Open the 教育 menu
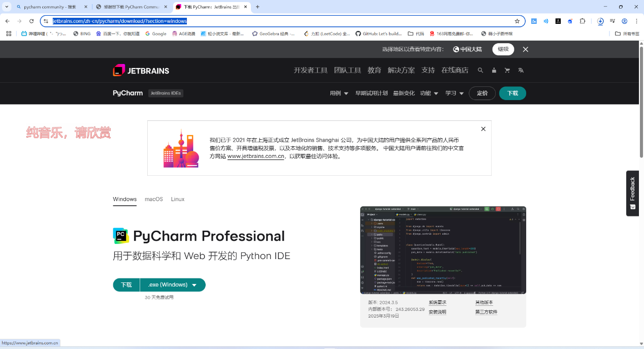This screenshot has height=349, width=644. click(x=374, y=71)
